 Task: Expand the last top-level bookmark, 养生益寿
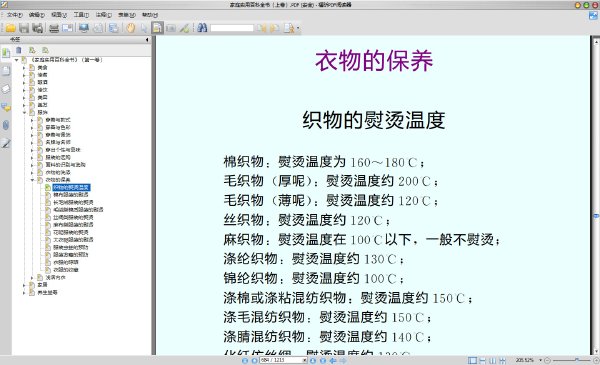[x=24, y=292]
